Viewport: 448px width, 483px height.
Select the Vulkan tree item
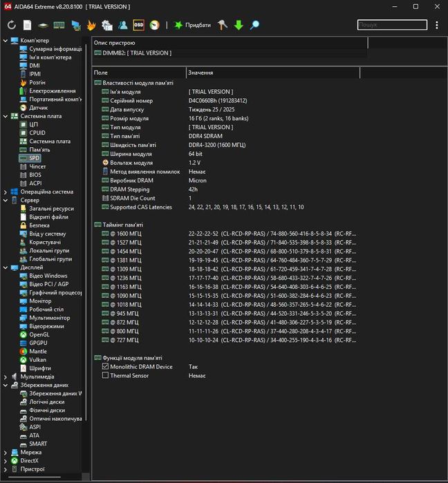tap(33, 360)
